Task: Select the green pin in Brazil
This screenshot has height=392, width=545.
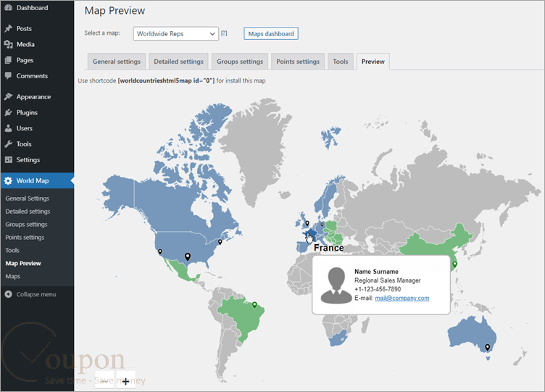Action: point(254,305)
